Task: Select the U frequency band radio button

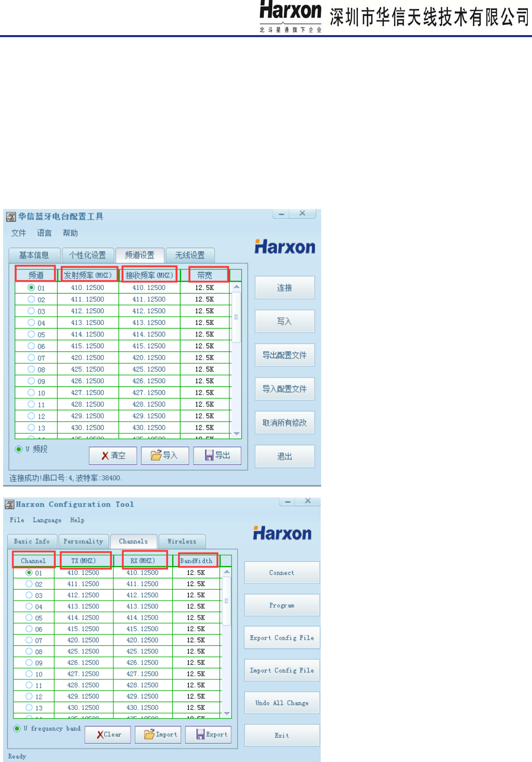Action: 17,728
